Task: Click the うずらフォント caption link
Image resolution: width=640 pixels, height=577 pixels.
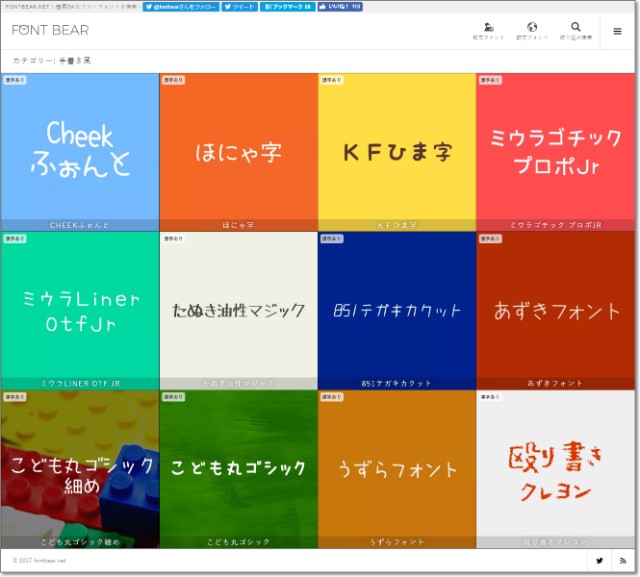Action: coord(397,542)
